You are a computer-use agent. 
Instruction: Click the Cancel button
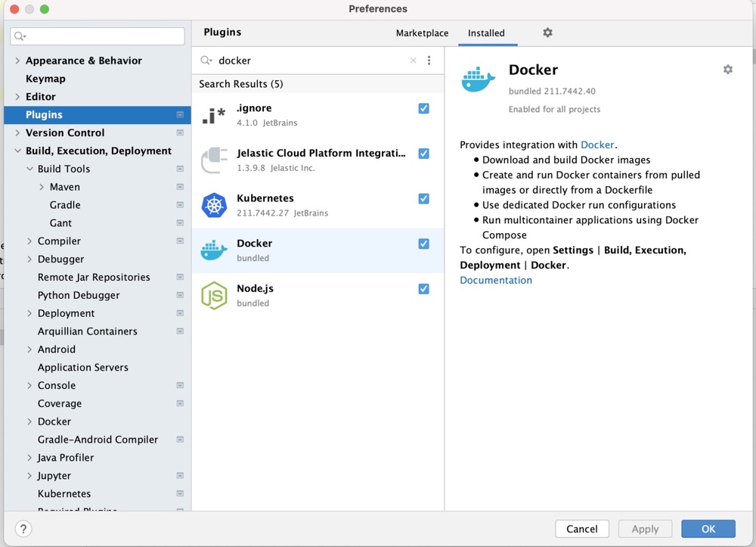(x=581, y=529)
